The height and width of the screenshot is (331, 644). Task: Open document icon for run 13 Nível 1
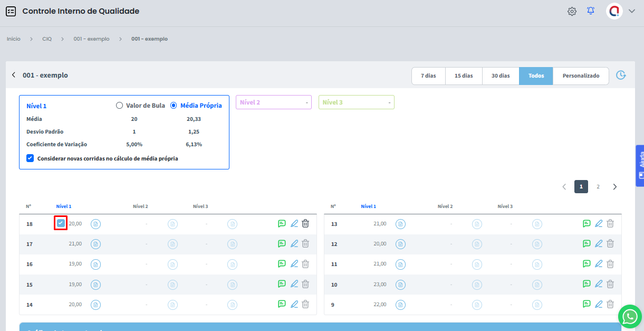(x=400, y=224)
